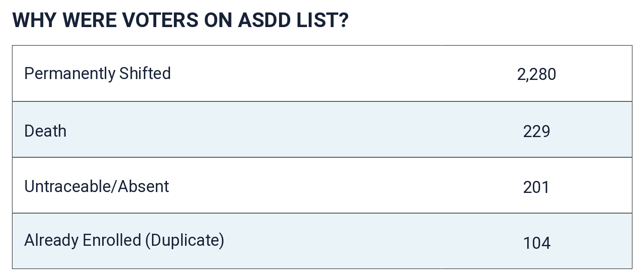
Task: Click the word Already in last row
Action: [x=51, y=240]
